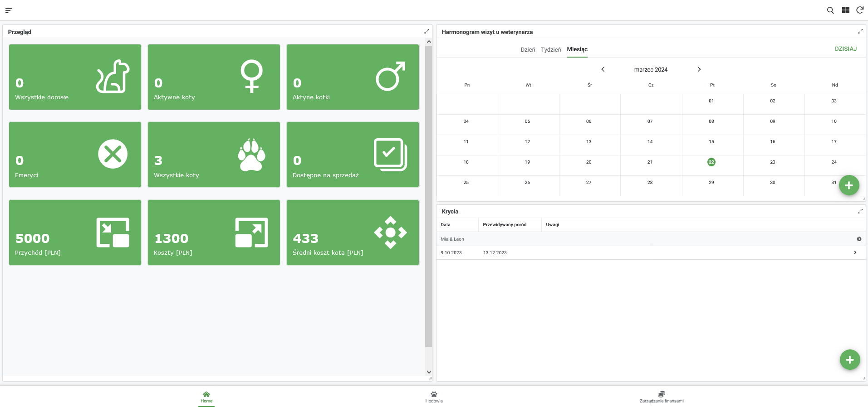Expand the Przegląd panel to fullscreen
This screenshot has height=407, width=868.
click(x=427, y=31)
